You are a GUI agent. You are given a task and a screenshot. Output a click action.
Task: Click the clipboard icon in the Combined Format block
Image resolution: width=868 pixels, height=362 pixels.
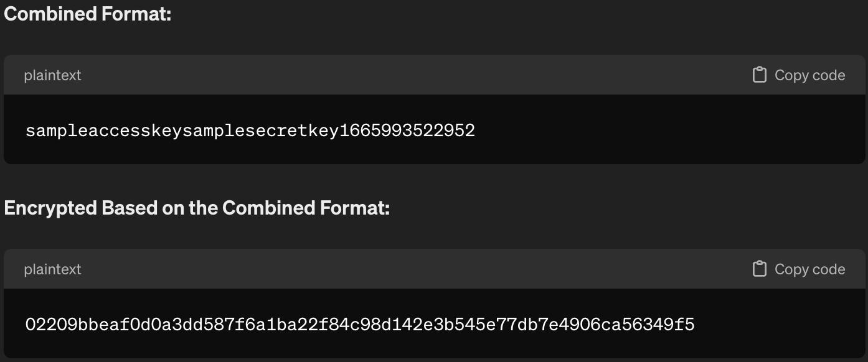759,75
